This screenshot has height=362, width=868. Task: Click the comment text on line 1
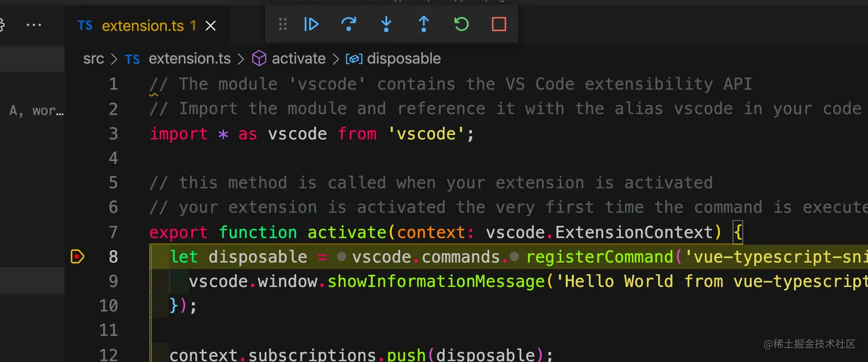point(451,84)
